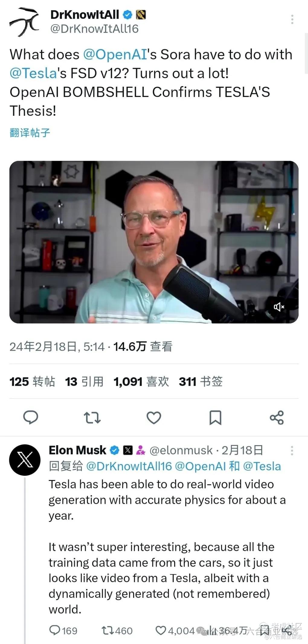Open Elon Musk's X logo avatar
This screenshot has height=644, width=308.
[x=25, y=460]
